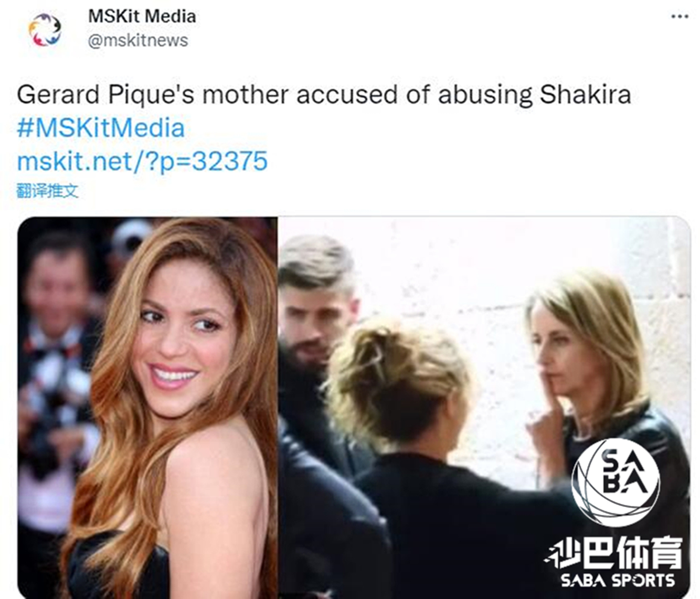Open the MSKit Media profile avatar
The height and width of the screenshot is (599, 700).
(45, 30)
